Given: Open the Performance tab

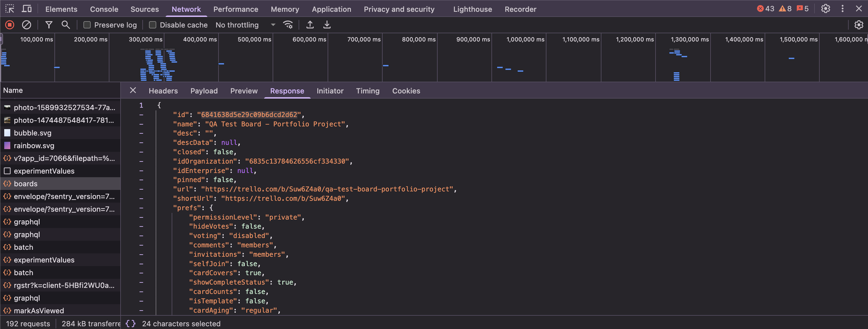Looking at the screenshot, I should click(x=236, y=9).
